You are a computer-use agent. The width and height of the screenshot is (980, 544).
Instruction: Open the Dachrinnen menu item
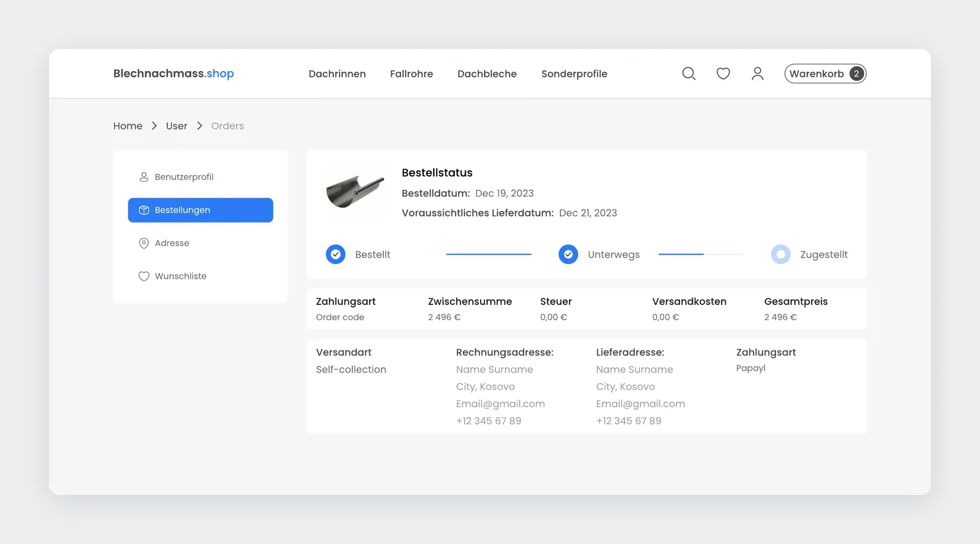[337, 74]
